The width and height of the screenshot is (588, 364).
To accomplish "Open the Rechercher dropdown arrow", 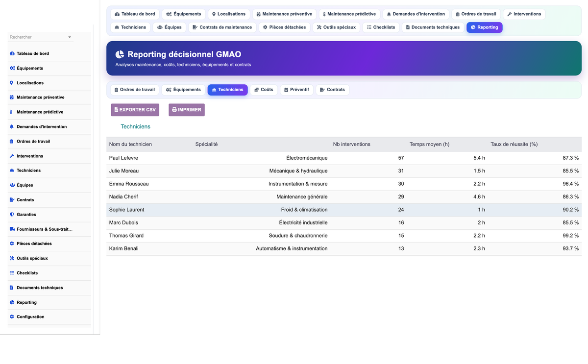I will click(x=70, y=37).
